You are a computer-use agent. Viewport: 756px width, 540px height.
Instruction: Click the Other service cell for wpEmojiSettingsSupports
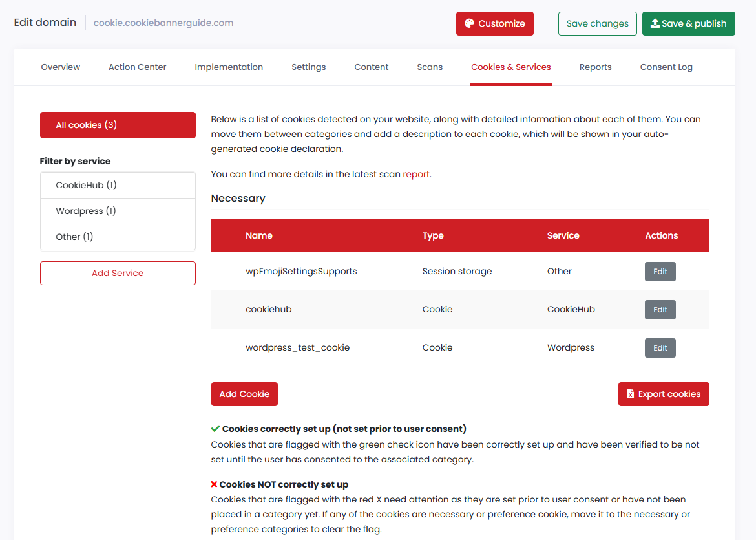(x=560, y=271)
